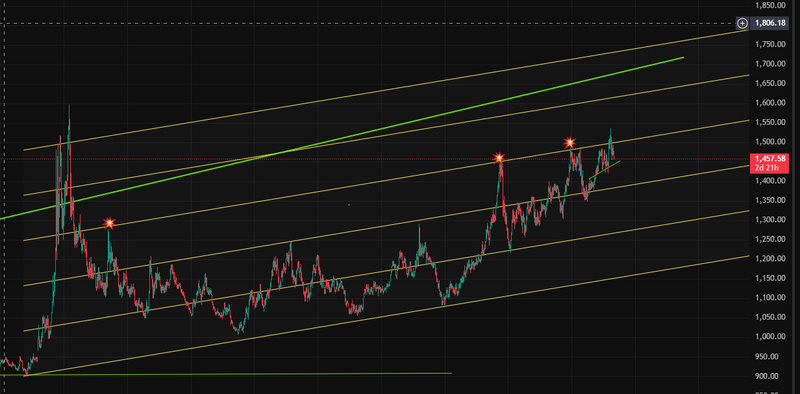Select the star marker at the 1,500 peak
Screen dimensions: 800x394
point(570,142)
